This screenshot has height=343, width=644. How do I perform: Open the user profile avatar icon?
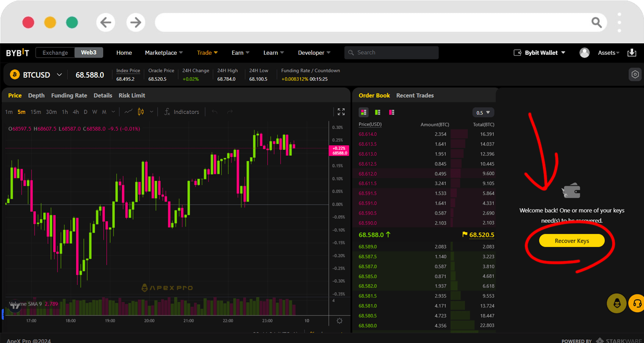[x=585, y=53]
